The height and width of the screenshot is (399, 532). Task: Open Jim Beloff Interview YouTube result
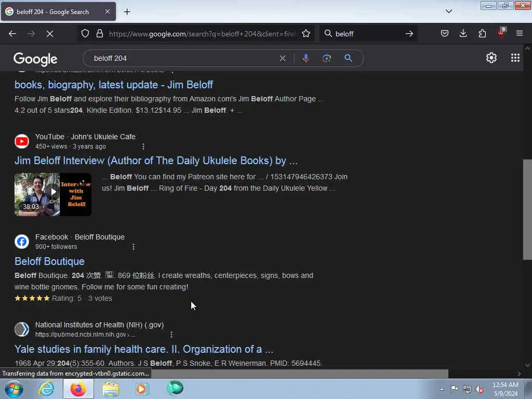pyautogui.click(x=156, y=161)
